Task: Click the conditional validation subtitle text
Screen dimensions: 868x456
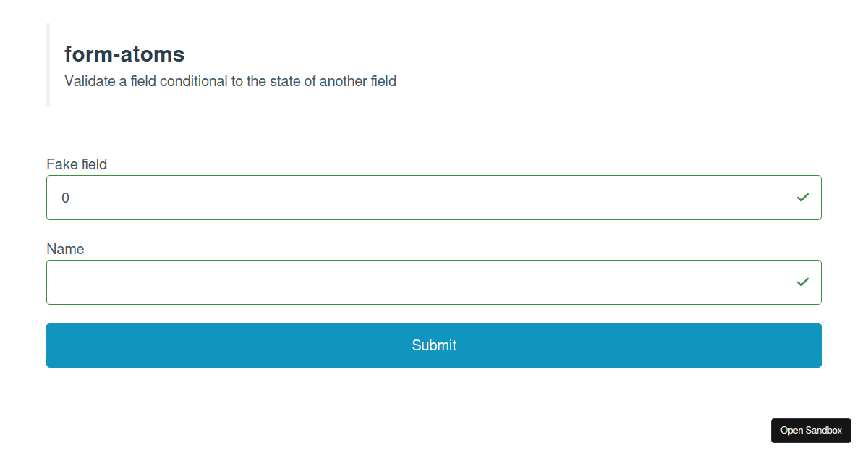Action: (230, 81)
